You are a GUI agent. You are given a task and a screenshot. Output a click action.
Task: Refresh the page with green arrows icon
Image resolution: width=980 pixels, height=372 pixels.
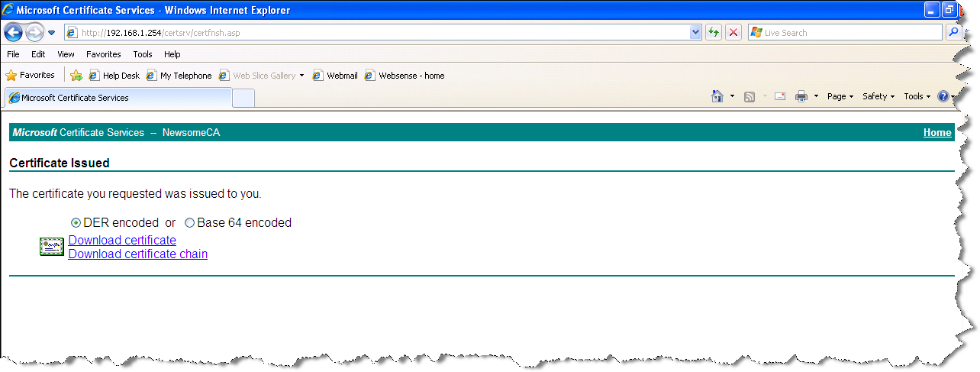coord(714,33)
